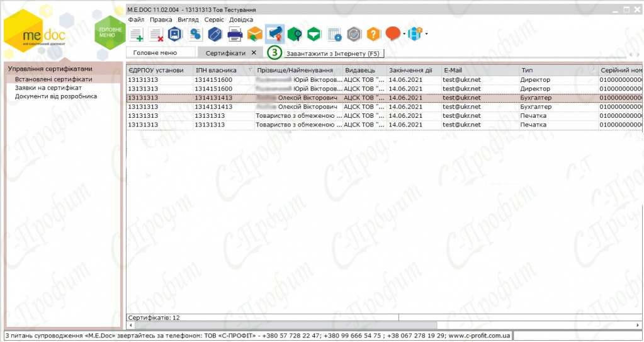
Task: Click the orange envelope mail icon
Action: pos(255,34)
